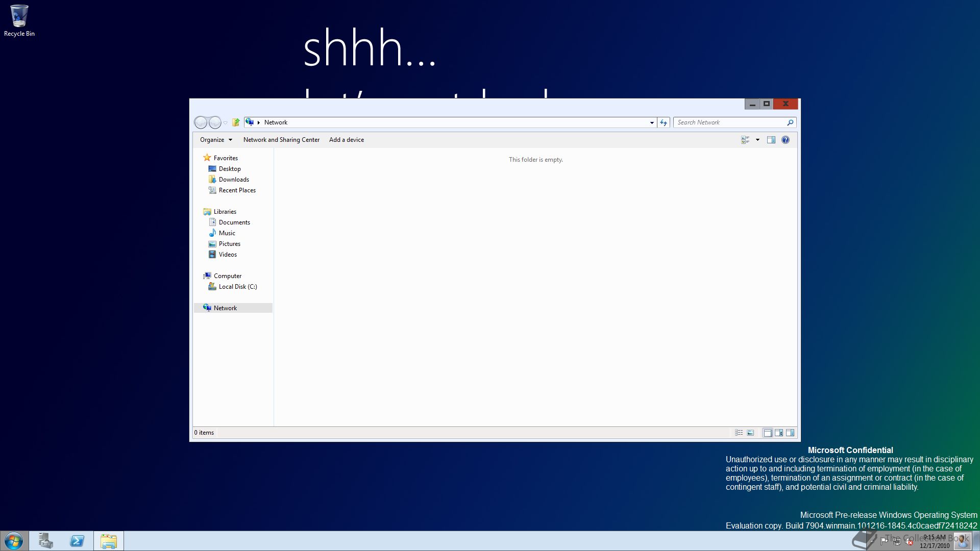The width and height of the screenshot is (980, 551).
Task: Open the view options dropdown arrow
Action: (757, 140)
